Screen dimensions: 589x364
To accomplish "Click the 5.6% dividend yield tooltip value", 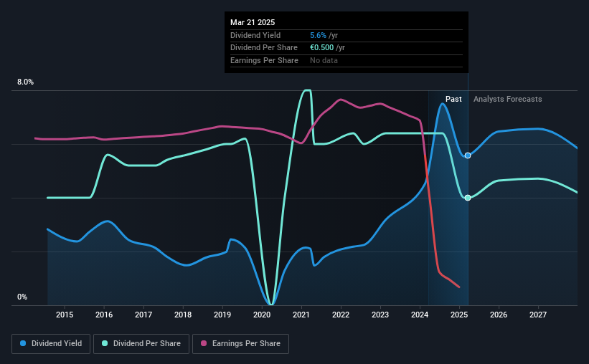I will [x=318, y=35].
